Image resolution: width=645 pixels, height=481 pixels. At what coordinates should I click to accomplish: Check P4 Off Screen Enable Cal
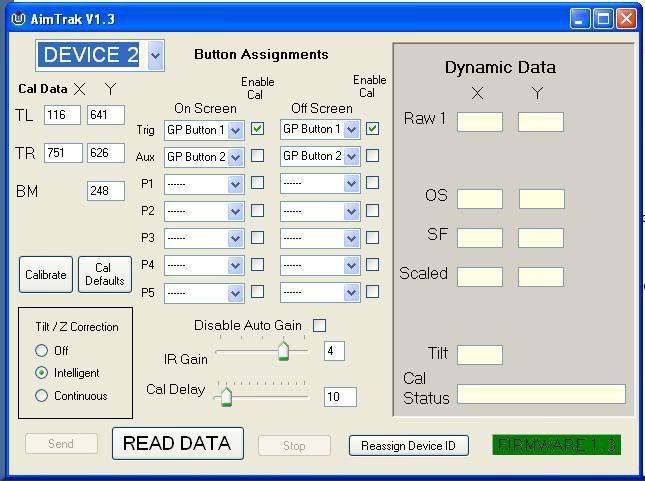coord(372,265)
